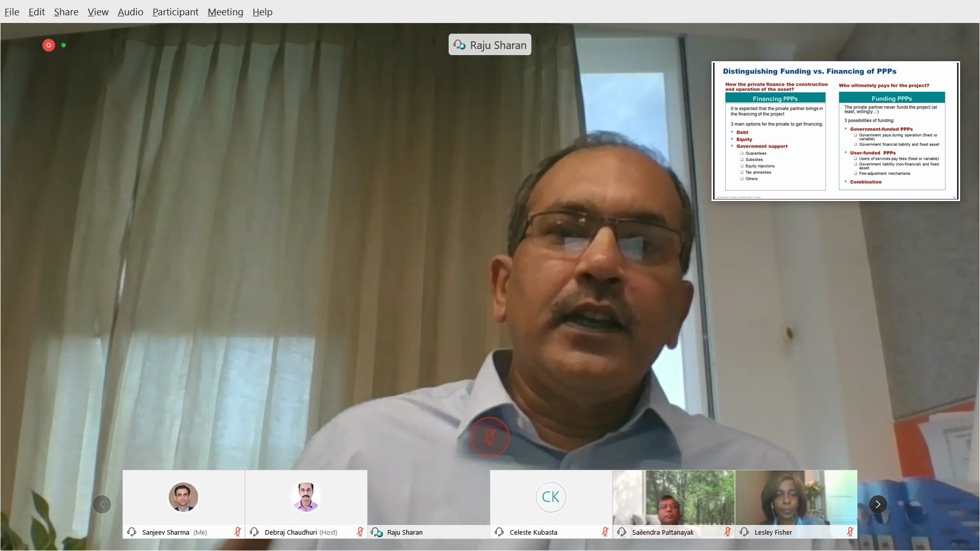Screen dimensions: 980x551
Task: Click the Celeste Kubasta name text
Action: 533,532
